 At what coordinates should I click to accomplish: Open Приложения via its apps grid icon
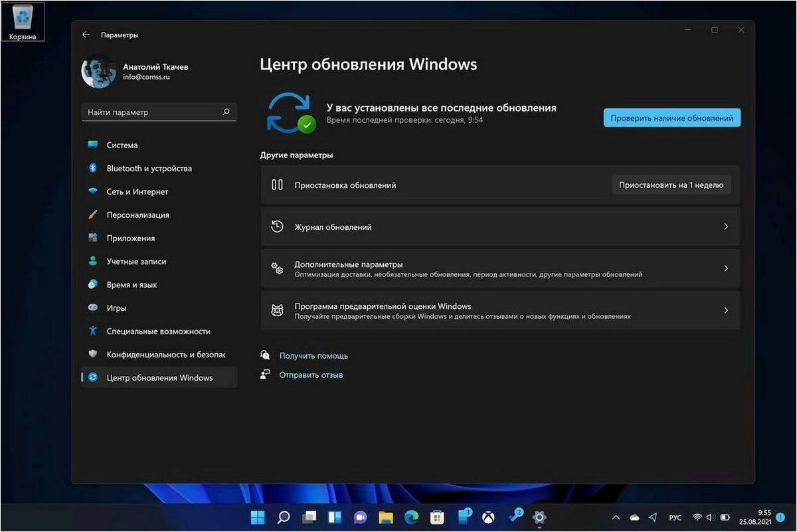[x=93, y=238]
